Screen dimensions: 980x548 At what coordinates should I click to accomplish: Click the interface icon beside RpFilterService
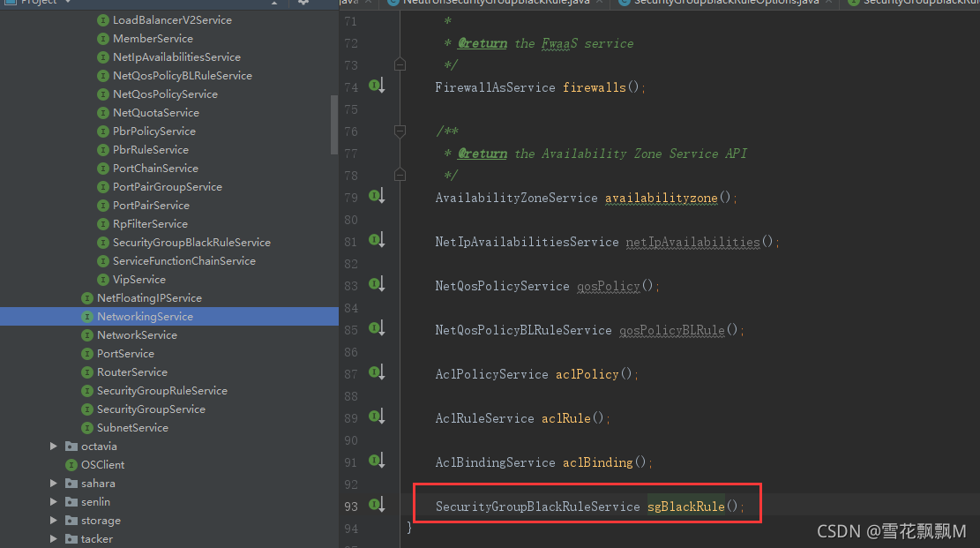pyautogui.click(x=103, y=224)
